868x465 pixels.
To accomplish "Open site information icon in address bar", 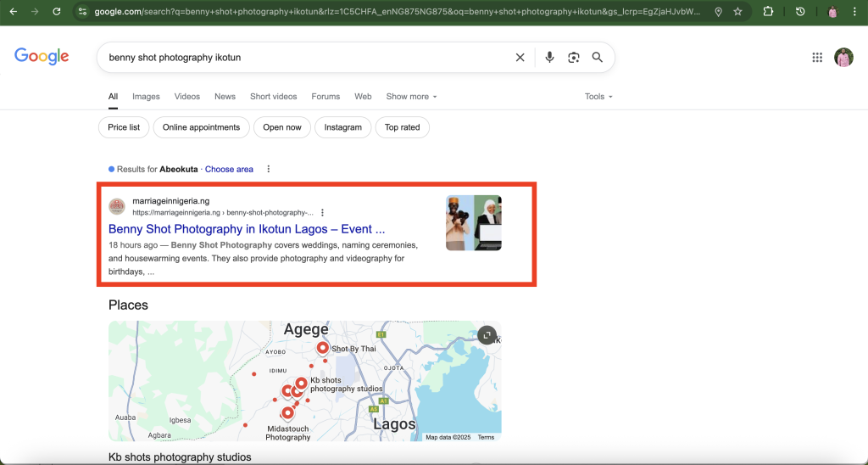I will (82, 11).
